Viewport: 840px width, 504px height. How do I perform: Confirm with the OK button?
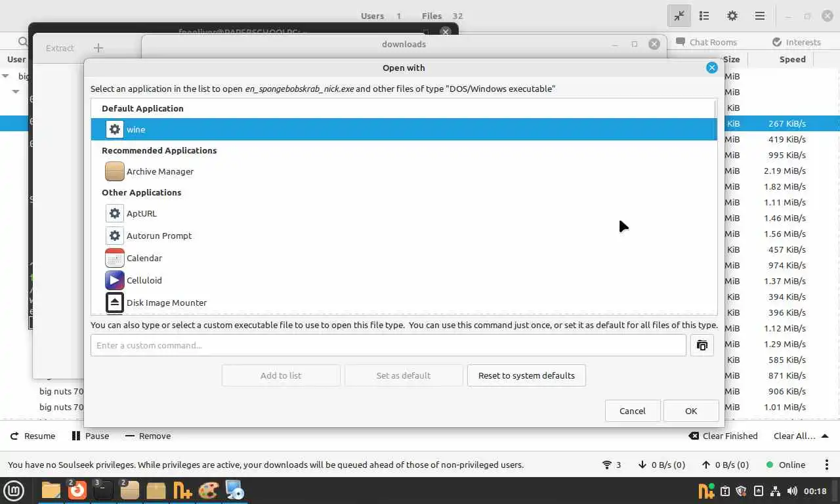[x=691, y=411]
